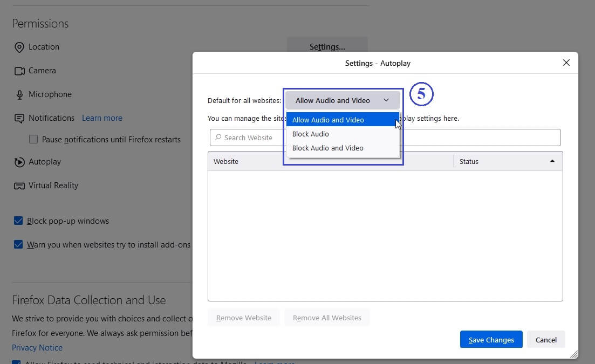Click the Location label

(44, 47)
